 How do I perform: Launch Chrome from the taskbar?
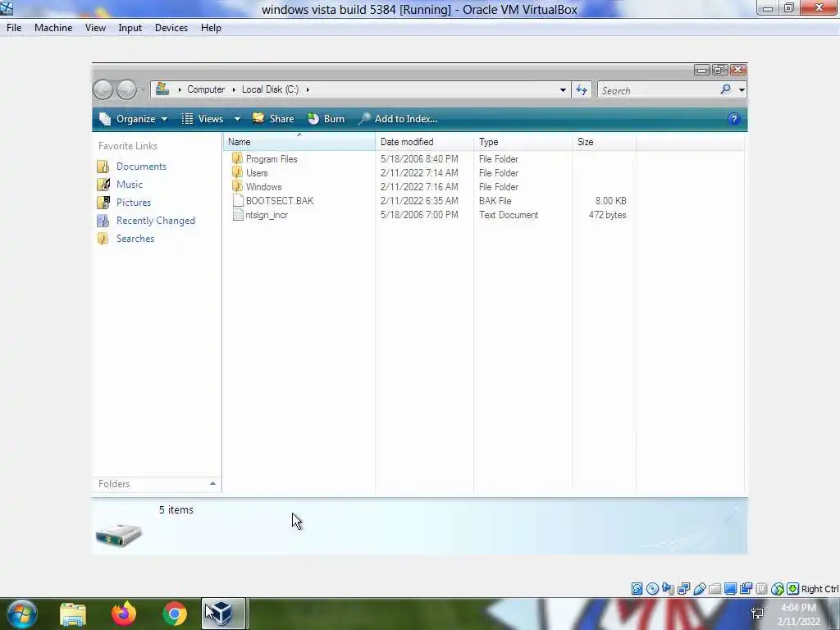pyautogui.click(x=175, y=614)
